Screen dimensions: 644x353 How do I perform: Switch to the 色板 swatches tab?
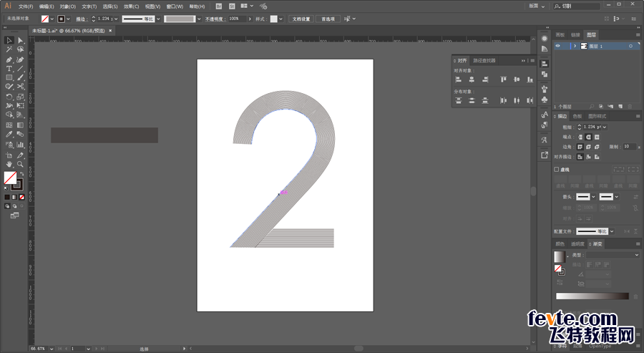coord(577,116)
